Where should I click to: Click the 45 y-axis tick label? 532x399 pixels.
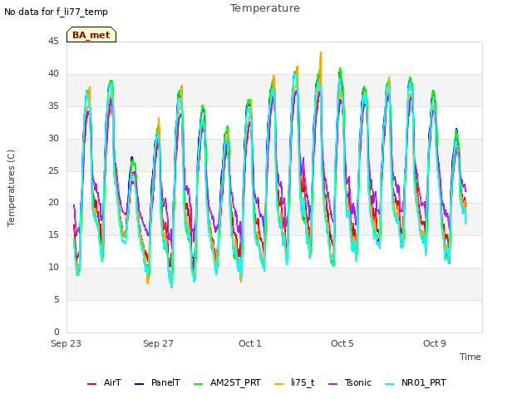[x=53, y=42]
